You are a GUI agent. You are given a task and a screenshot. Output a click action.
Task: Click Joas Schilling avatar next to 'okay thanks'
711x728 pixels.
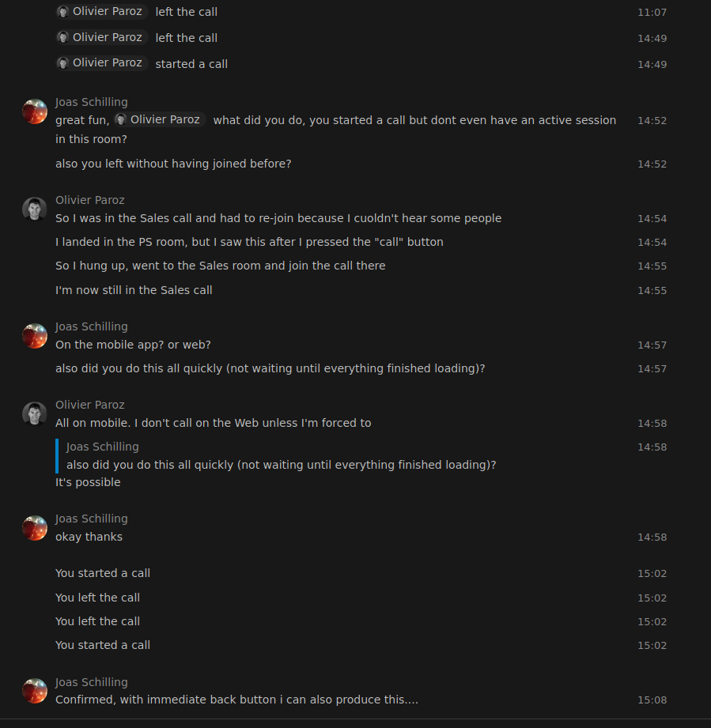coord(35,528)
